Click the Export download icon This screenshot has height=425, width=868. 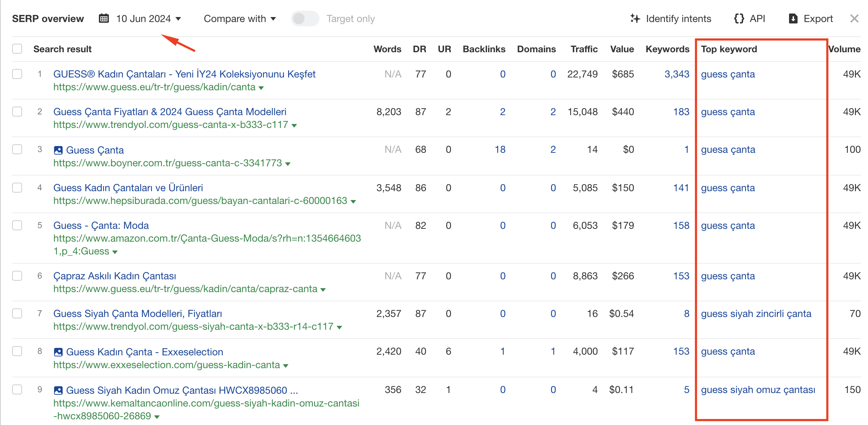point(793,18)
